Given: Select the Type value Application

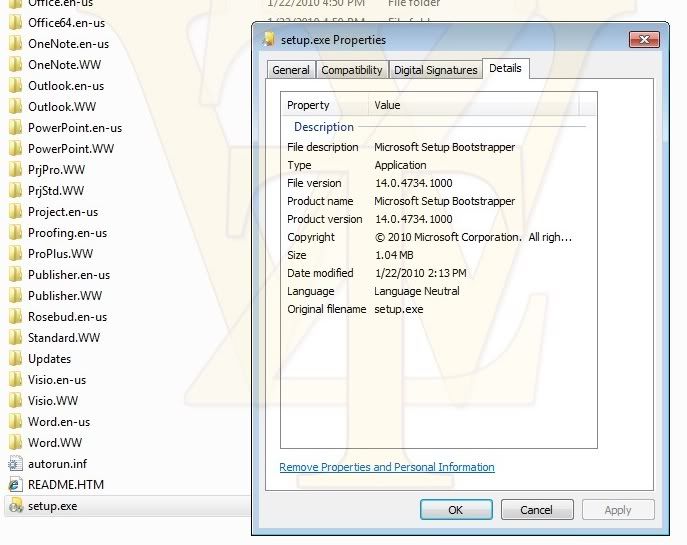Looking at the screenshot, I should coord(400,165).
